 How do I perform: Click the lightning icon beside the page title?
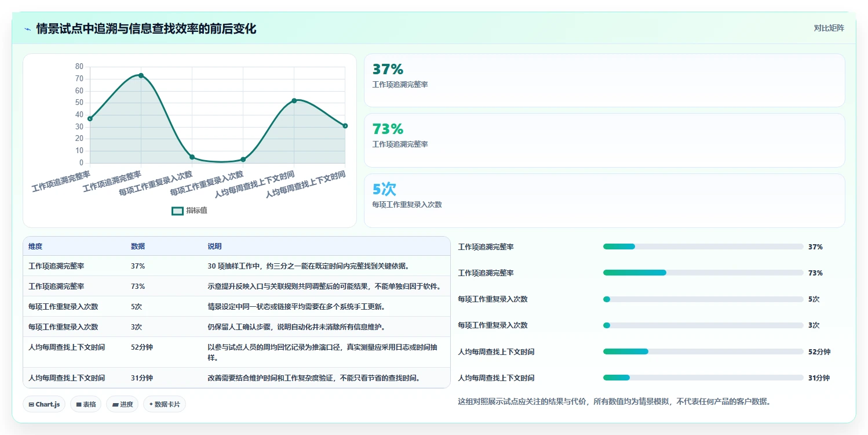27,29
